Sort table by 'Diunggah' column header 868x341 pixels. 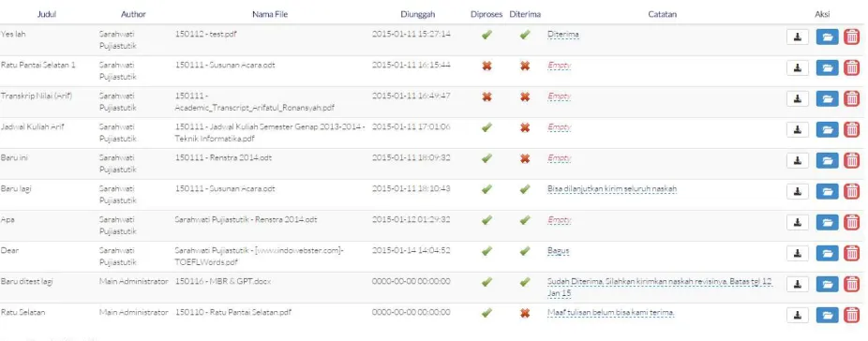[x=417, y=14]
